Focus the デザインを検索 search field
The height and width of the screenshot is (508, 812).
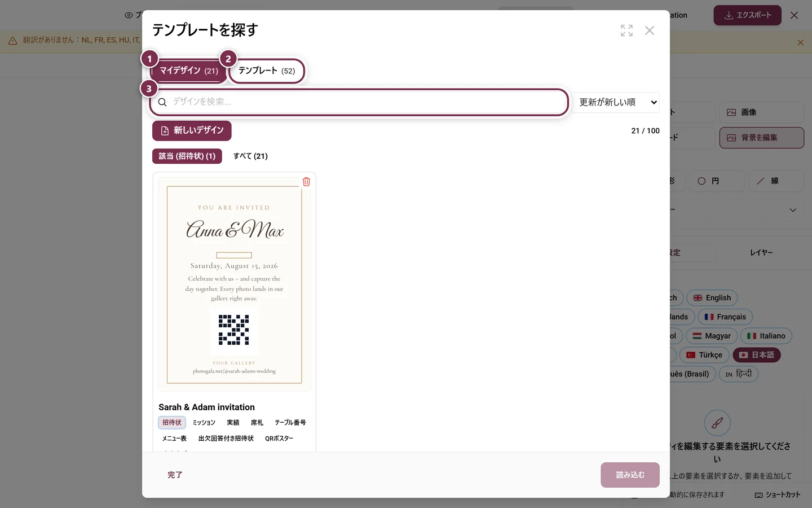(359, 102)
